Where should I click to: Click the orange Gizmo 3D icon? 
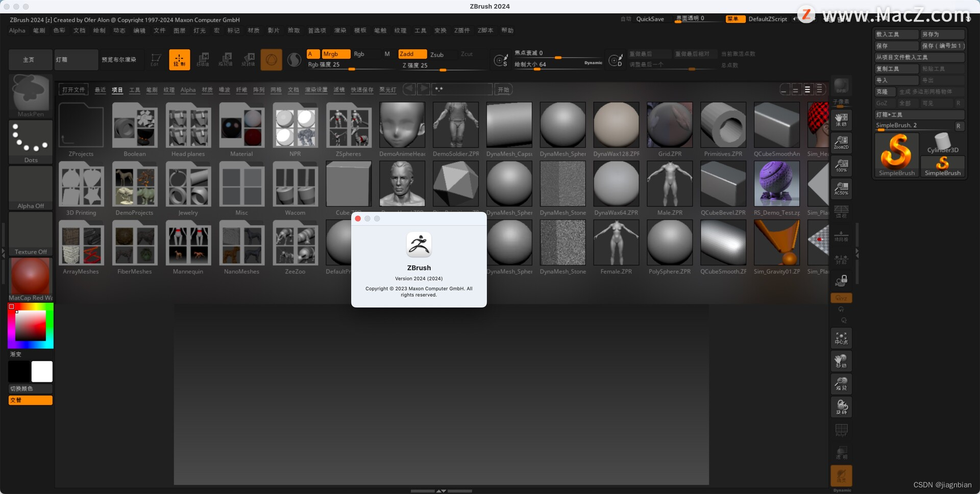click(271, 59)
